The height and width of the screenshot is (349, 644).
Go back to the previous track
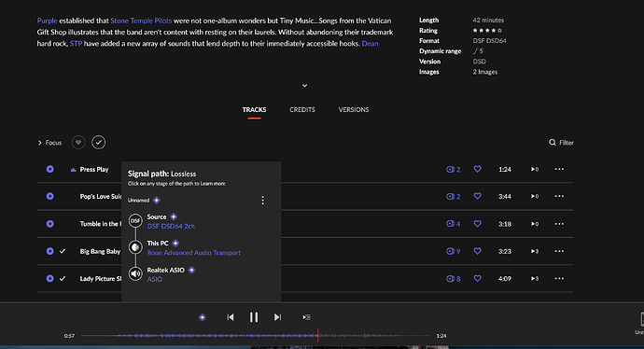point(230,317)
